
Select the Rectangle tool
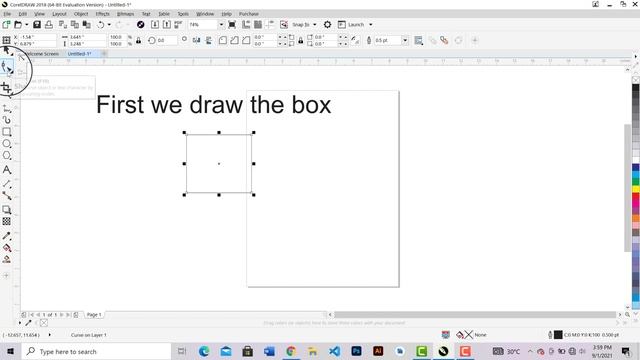click(x=7, y=132)
